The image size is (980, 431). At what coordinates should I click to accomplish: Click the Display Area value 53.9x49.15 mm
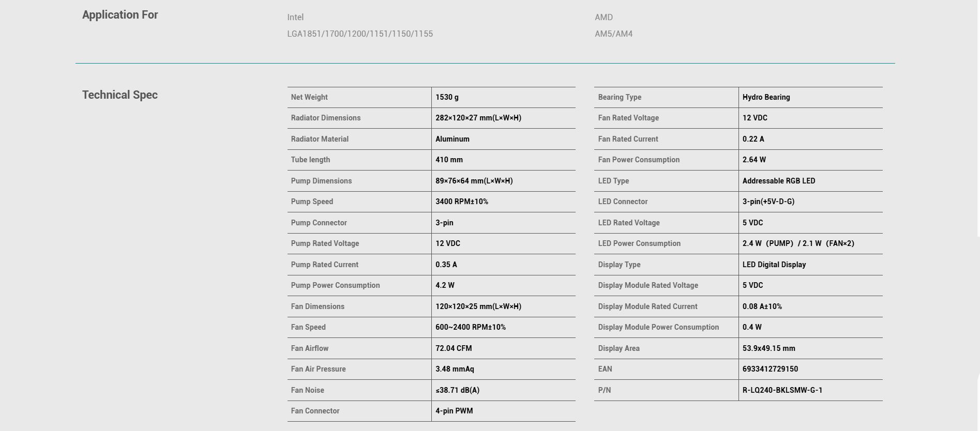coord(769,348)
